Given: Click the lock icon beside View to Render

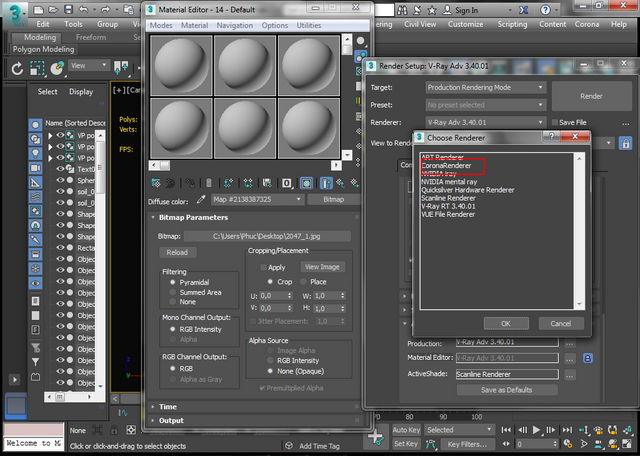Looking at the screenshot, I should (625, 143).
